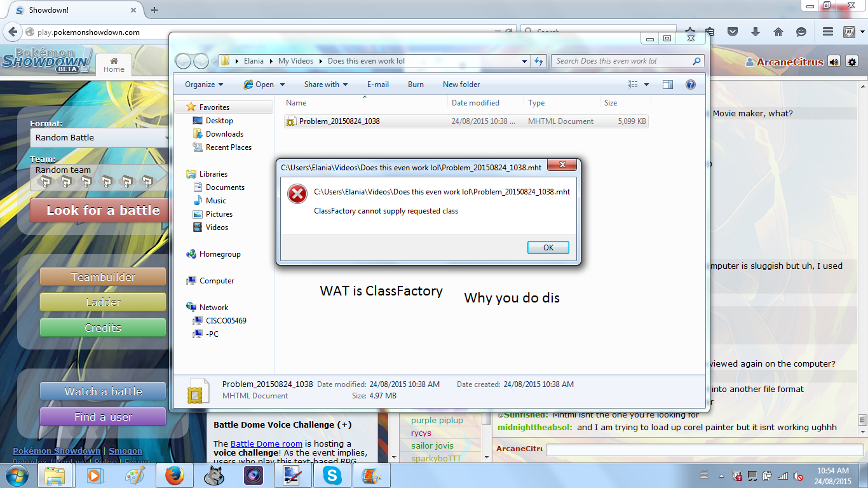The height and width of the screenshot is (488, 868).
Task: Click the Elania breadcrumb
Action: pos(254,61)
